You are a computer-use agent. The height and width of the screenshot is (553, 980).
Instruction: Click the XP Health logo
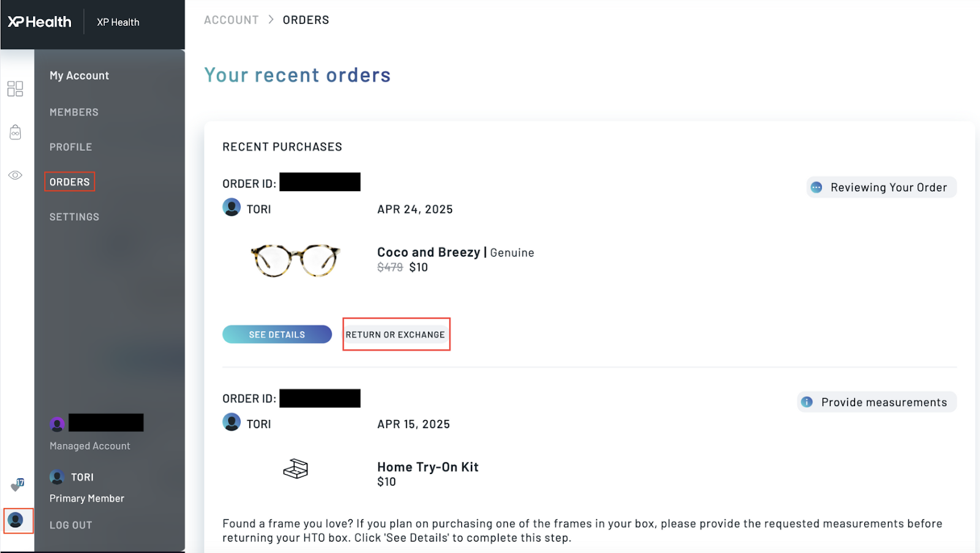pos(40,22)
